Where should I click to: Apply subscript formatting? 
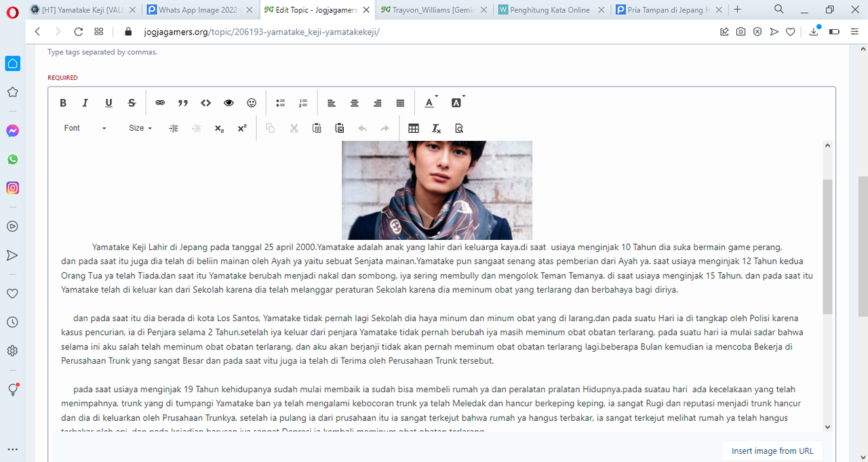tap(219, 128)
